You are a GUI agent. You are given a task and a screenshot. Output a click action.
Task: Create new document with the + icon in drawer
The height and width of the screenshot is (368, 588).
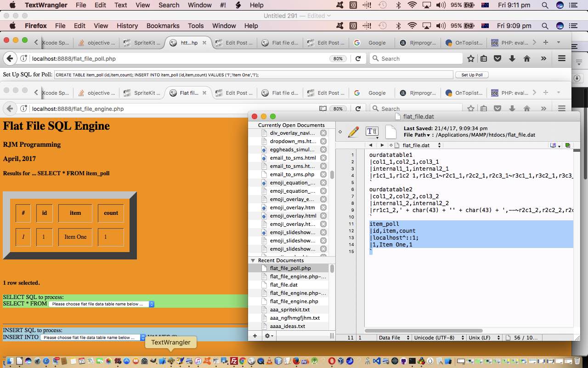[x=255, y=336]
